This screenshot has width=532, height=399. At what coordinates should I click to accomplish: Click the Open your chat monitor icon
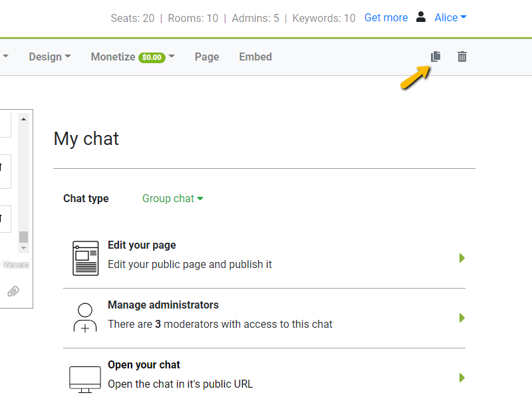coord(85,378)
